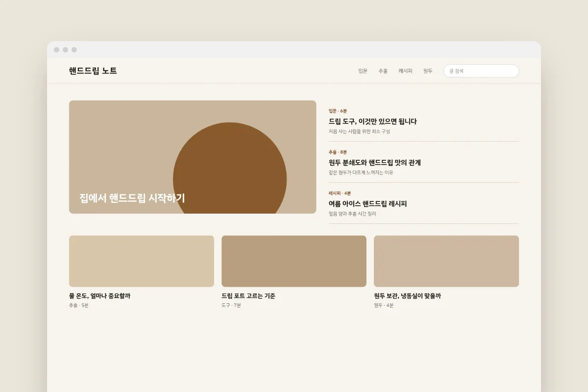This screenshot has height=392, width=588.
Task: Click the 원두 · 4분 card meta
Action: pos(384,305)
